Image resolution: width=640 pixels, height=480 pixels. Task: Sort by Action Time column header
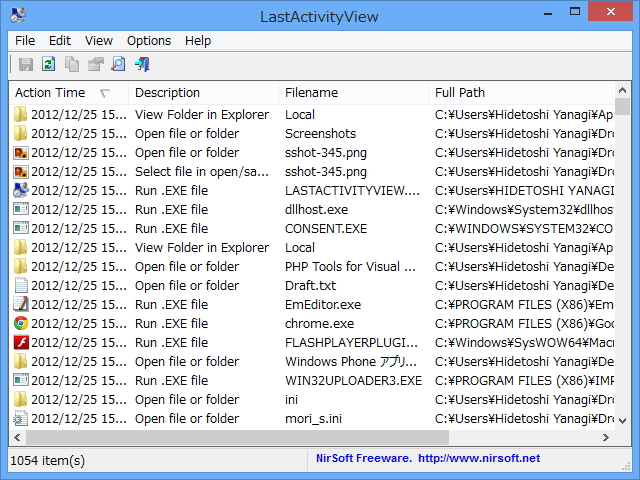coord(69,93)
